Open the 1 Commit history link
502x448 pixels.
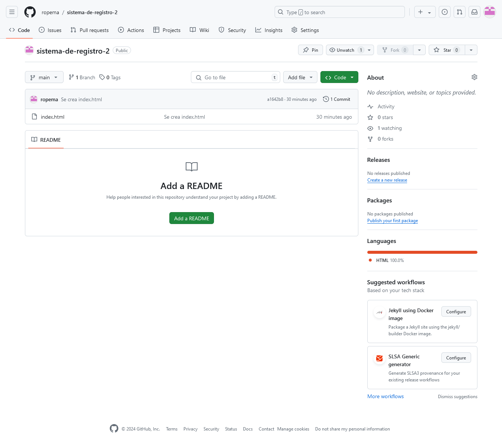[x=337, y=99]
